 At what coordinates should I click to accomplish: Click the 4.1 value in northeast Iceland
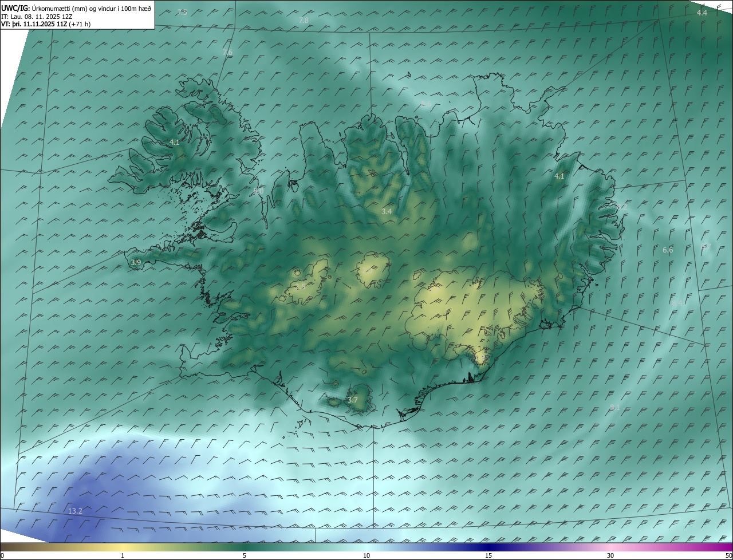559,176
